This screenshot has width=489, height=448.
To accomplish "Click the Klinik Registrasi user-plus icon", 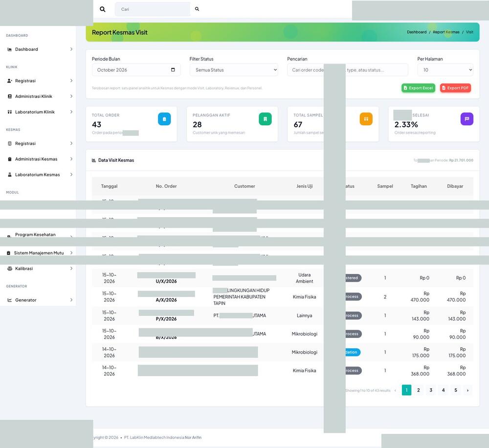I will point(10,81).
